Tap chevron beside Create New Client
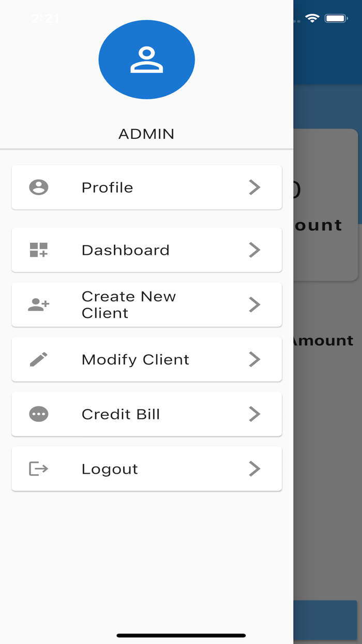The height and width of the screenshot is (644, 362). 254,305
